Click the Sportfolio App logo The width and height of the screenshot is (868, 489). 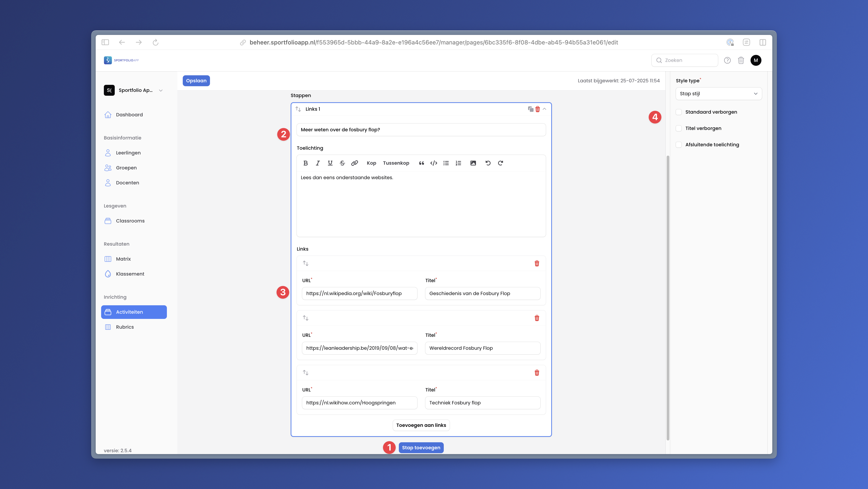(x=121, y=60)
